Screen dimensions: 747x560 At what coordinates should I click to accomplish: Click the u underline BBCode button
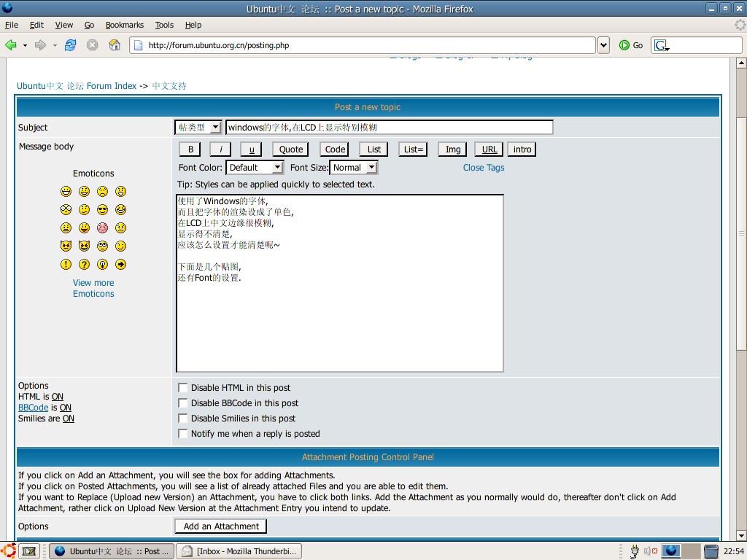[x=251, y=149]
